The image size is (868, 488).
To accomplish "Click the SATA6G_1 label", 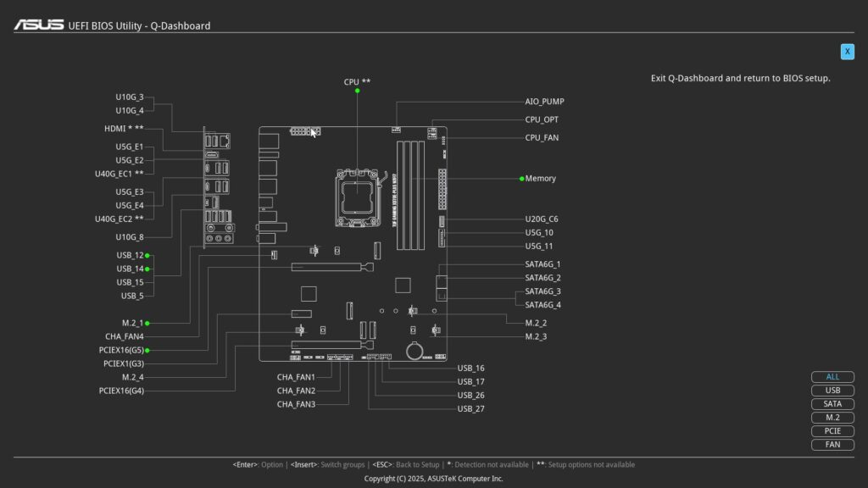I will point(542,264).
